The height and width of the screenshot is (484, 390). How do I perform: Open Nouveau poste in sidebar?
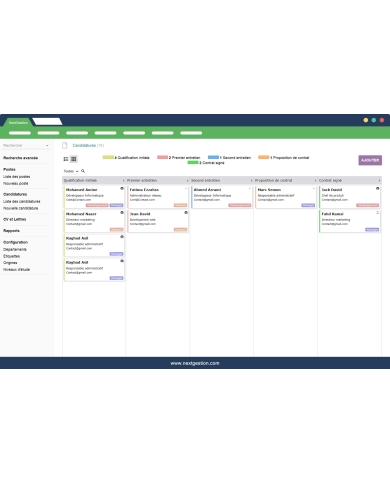pos(16,183)
